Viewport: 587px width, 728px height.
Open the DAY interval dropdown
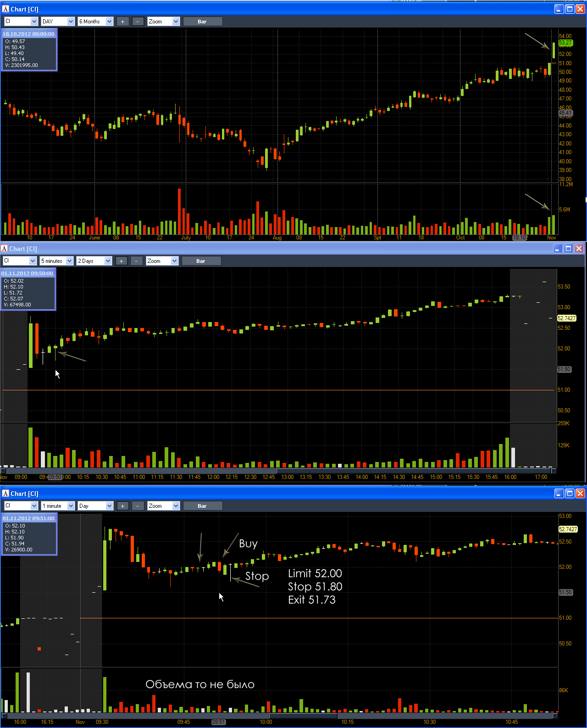[71, 22]
